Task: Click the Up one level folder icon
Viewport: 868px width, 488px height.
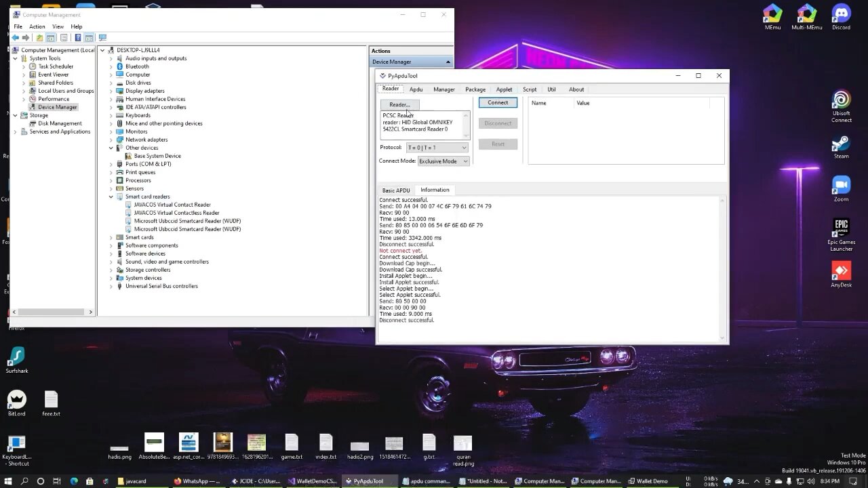Action: tap(39, 38)
